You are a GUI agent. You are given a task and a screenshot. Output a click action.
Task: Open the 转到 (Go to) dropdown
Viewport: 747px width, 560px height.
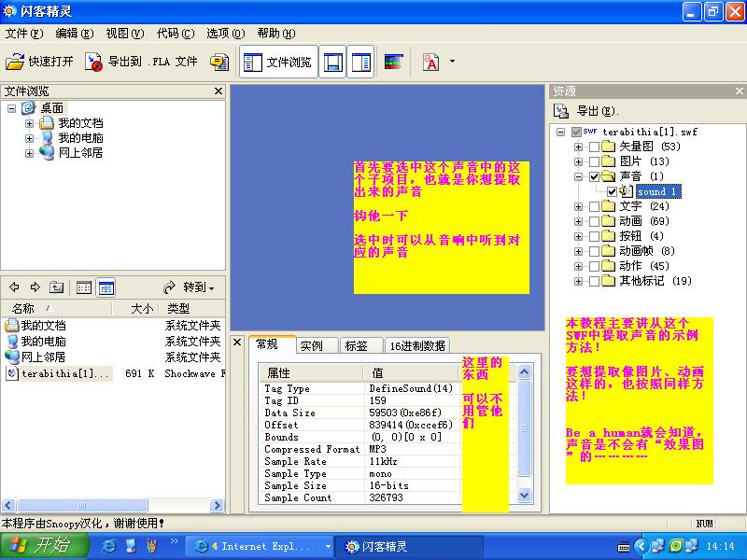click(190, 287)
